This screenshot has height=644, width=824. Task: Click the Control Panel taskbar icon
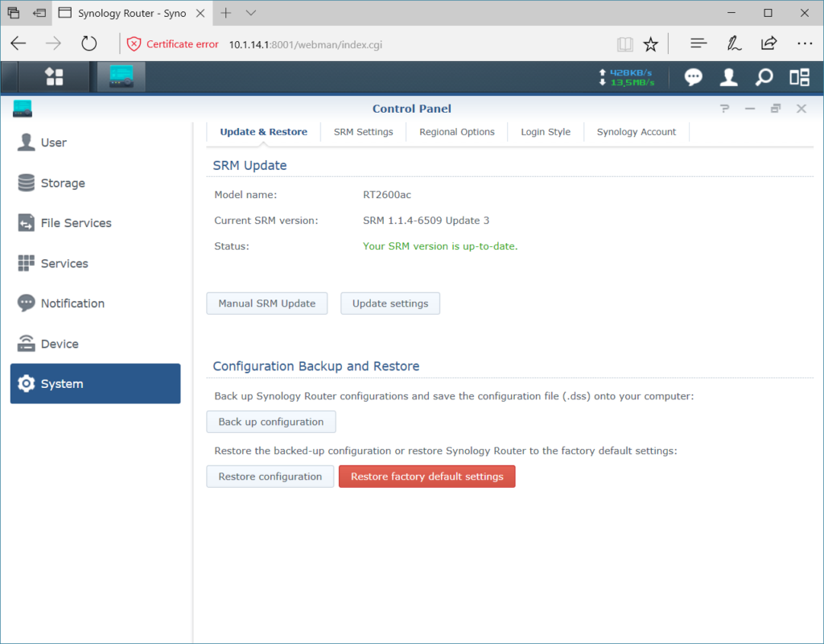tap(122, 76)
